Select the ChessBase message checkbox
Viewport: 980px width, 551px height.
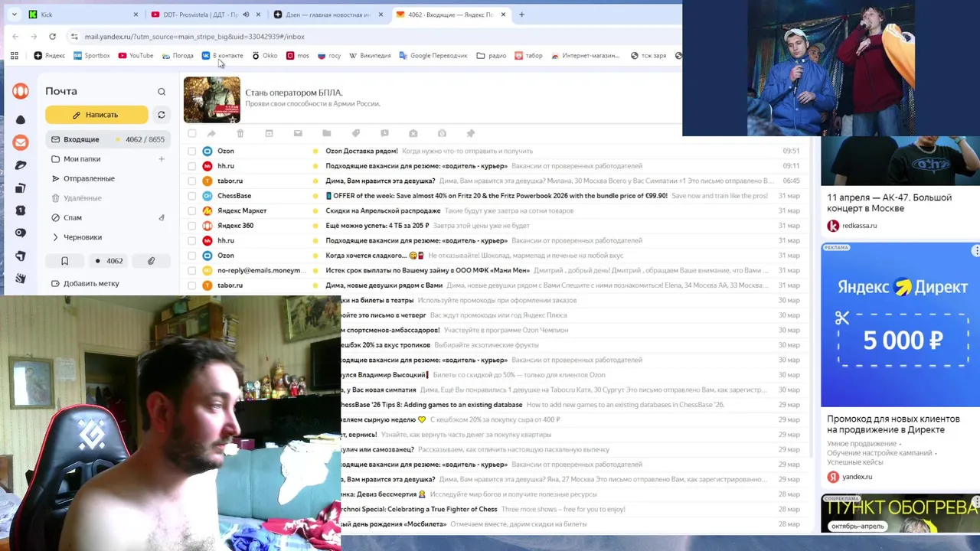(191, 196)
